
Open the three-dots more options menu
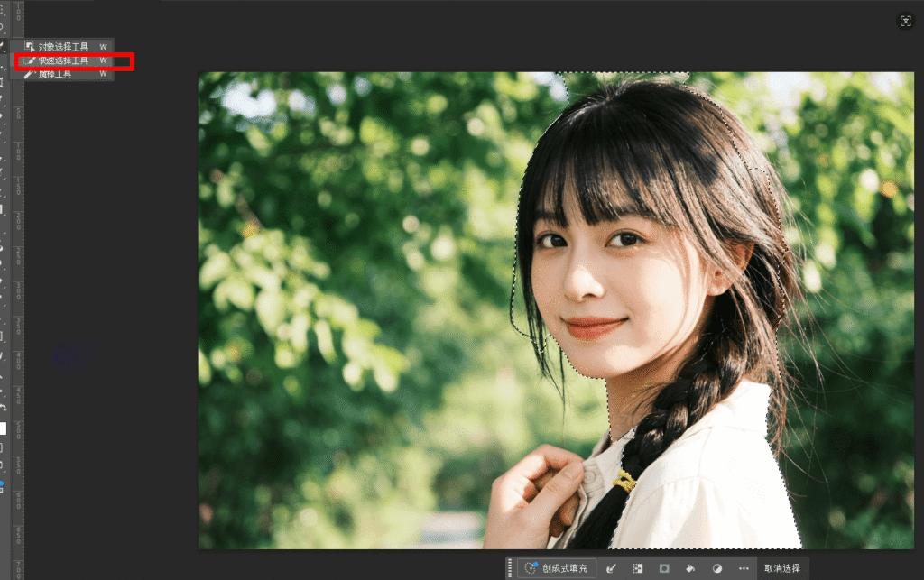(x=744, y=568)
